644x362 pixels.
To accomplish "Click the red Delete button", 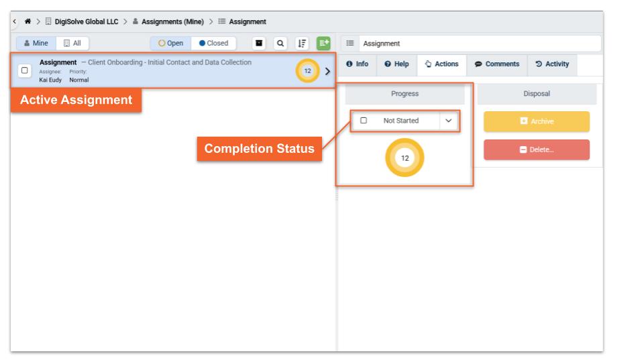I will (x=536, y=149).
